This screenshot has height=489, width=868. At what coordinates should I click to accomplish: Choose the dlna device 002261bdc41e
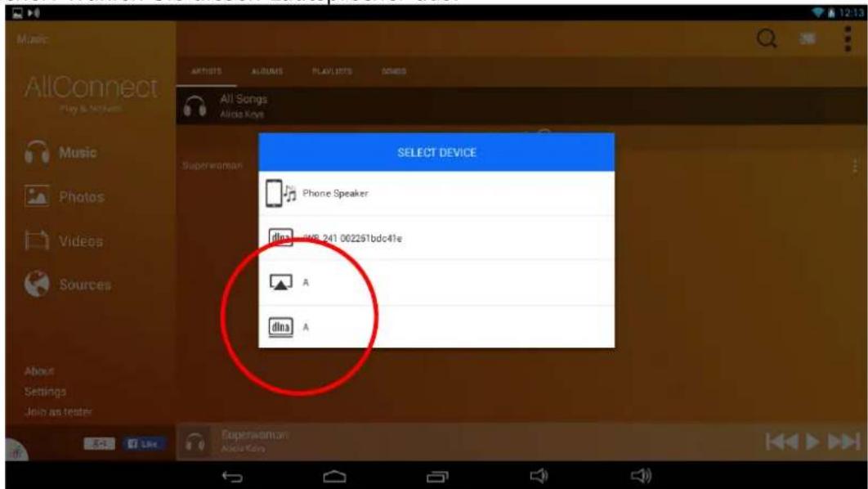coord(436,238)
